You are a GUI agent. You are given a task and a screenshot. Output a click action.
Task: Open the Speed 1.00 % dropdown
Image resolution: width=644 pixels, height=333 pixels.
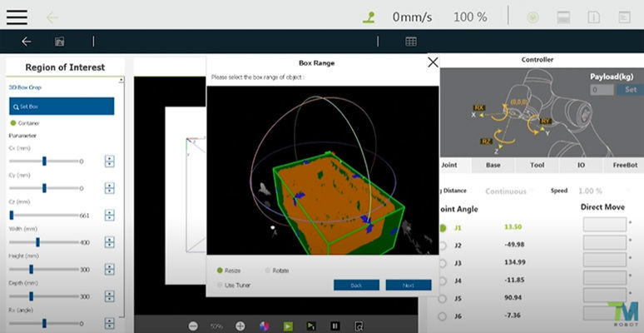pos(604,191)
